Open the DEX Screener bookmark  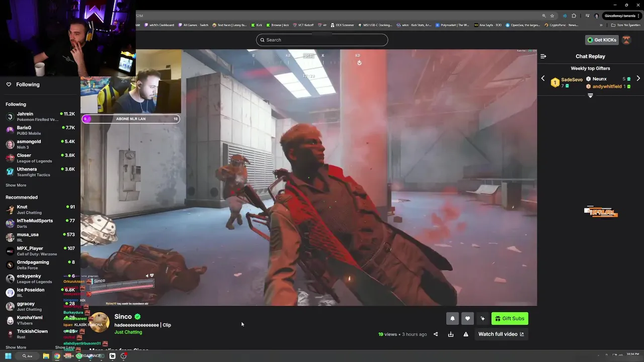coord(342,25)
